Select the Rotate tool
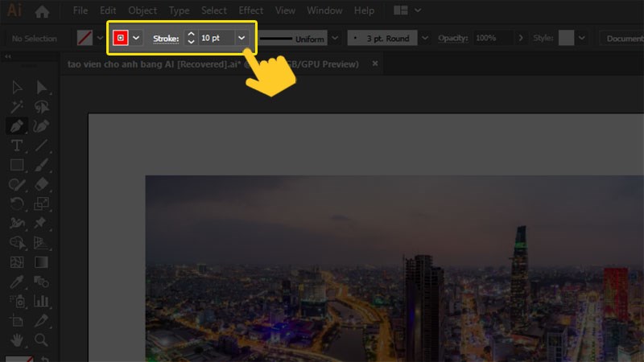644x362 pixels. click(x=17, y=204)
